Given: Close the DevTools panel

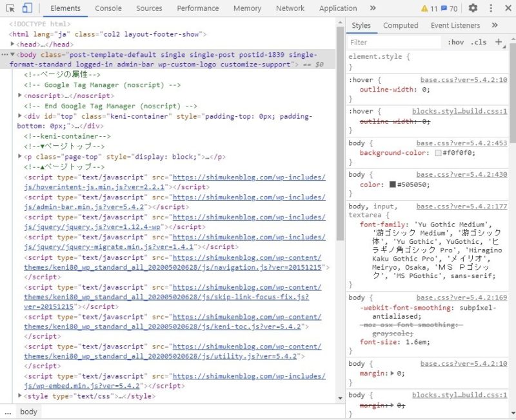Looking at the screenshot, I should (508, 8).
